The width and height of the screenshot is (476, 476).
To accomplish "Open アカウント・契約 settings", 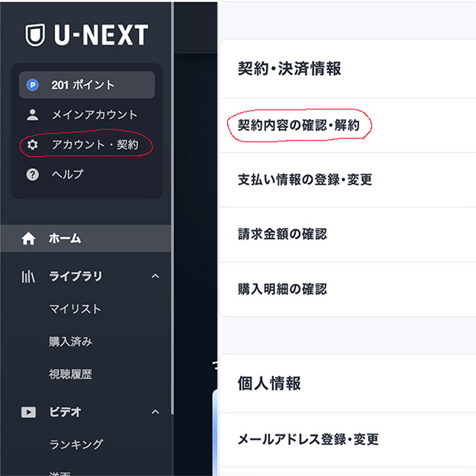I will point(95,144).
